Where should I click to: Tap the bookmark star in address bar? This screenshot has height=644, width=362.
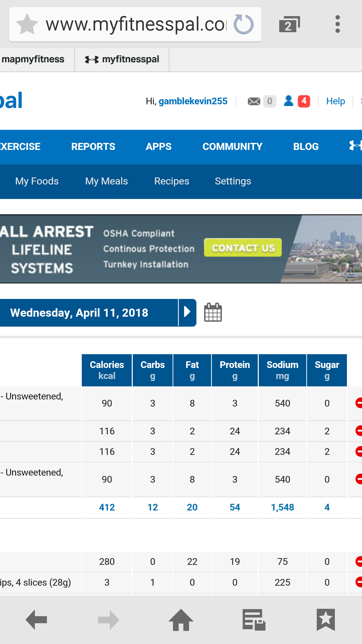click(x=27, y=24)
